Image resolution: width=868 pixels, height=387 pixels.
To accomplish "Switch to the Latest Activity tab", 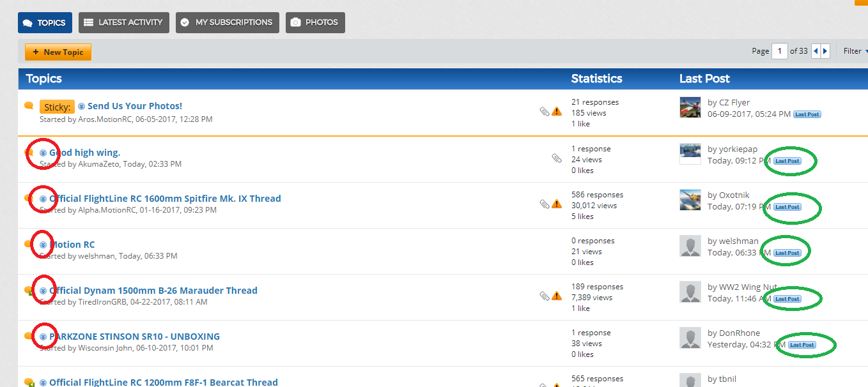I will [124, 22].
